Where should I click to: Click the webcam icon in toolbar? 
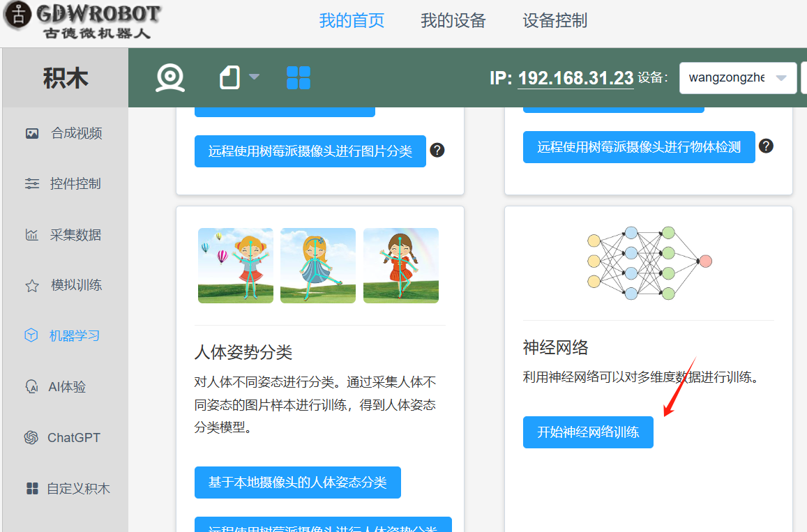pyautogui.click(x=170, y=77)
